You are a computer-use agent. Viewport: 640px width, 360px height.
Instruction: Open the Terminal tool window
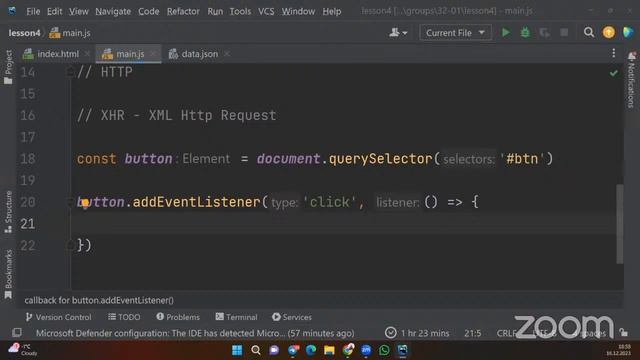click(236, 317)
